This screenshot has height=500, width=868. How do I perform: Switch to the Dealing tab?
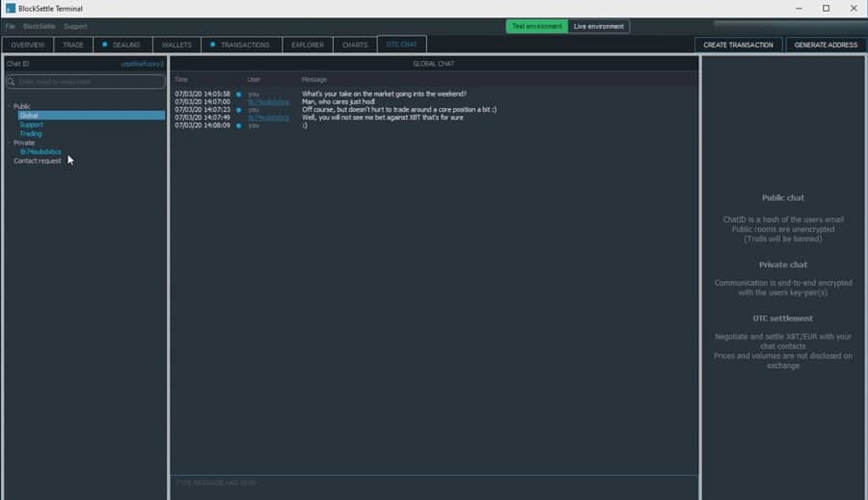click(122, 44)
